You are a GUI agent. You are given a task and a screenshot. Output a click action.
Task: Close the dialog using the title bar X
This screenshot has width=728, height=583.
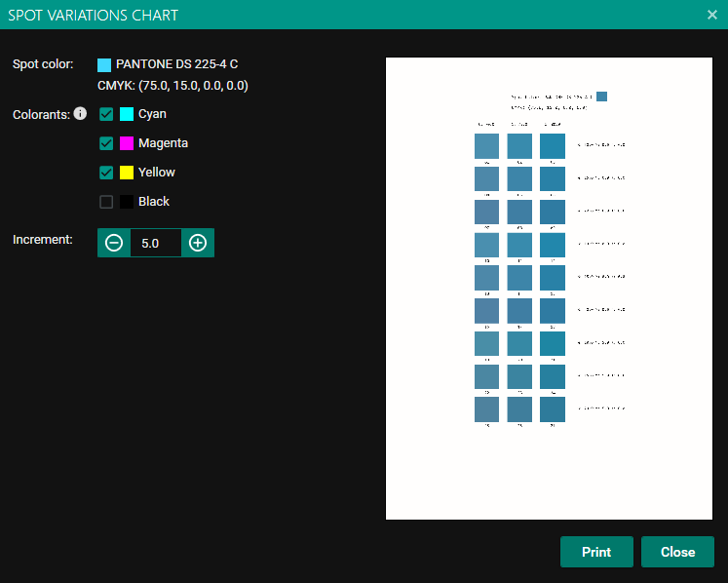point(712,15)
